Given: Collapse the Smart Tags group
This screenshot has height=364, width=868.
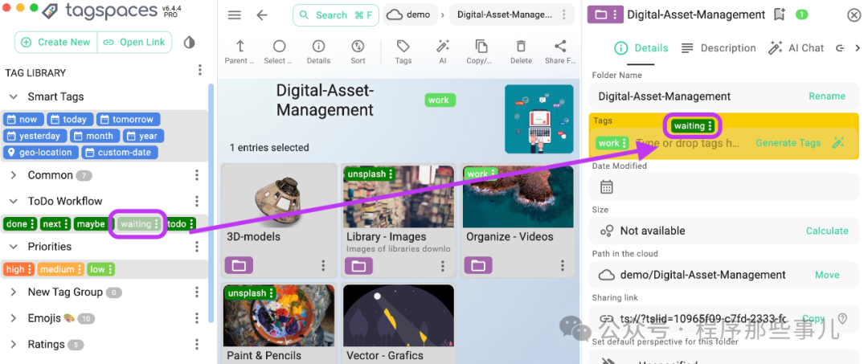Looking at the screenshot, I should click(14, 96).
